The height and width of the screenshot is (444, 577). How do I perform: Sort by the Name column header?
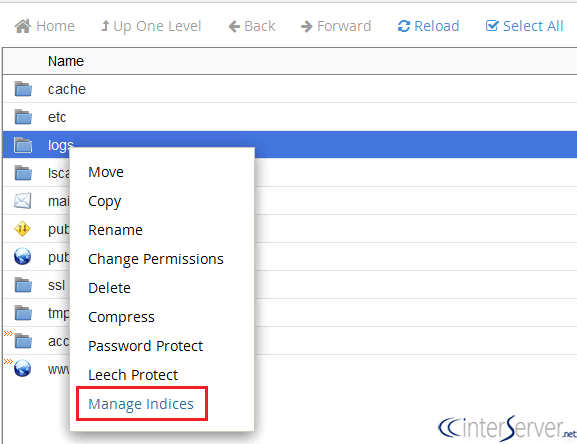[x=66, y=61]
